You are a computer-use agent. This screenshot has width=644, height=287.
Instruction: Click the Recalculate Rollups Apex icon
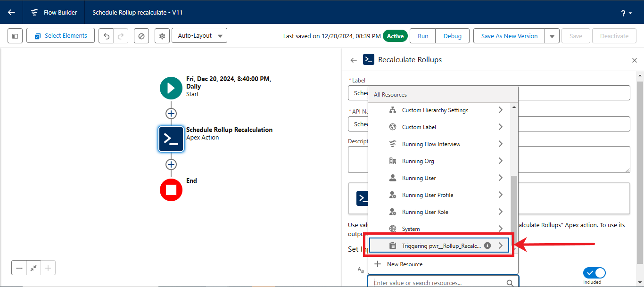[x=368, y=60]
